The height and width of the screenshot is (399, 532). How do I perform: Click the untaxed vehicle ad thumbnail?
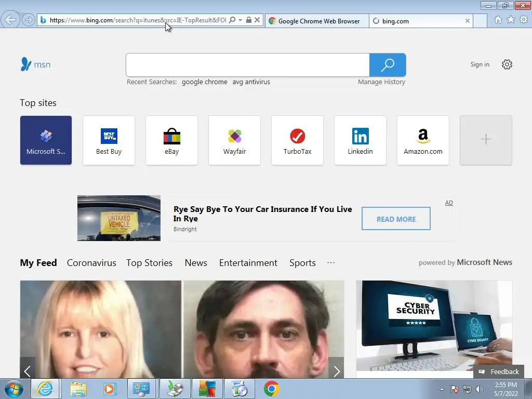coord(119,218)
